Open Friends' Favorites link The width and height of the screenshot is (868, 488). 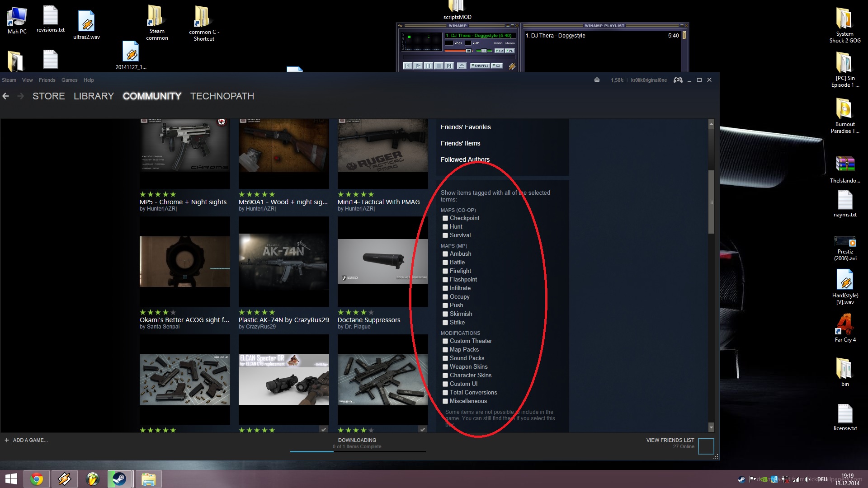466,127
